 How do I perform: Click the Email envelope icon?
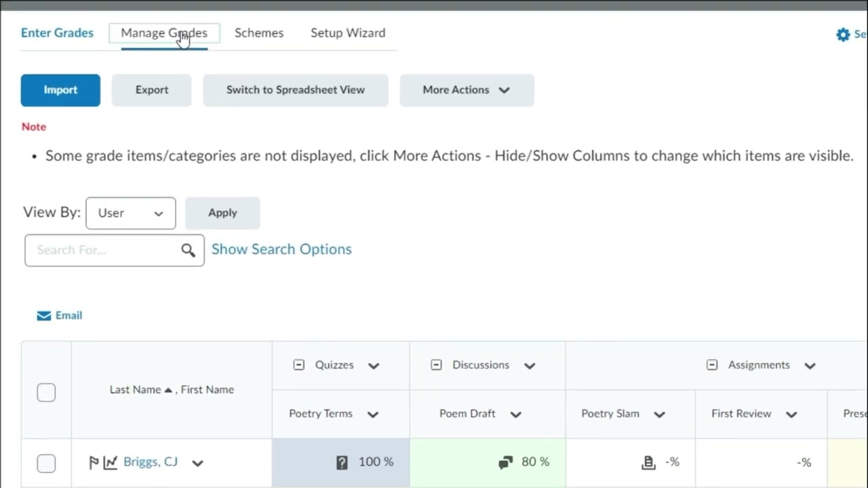tap(44, 316)
